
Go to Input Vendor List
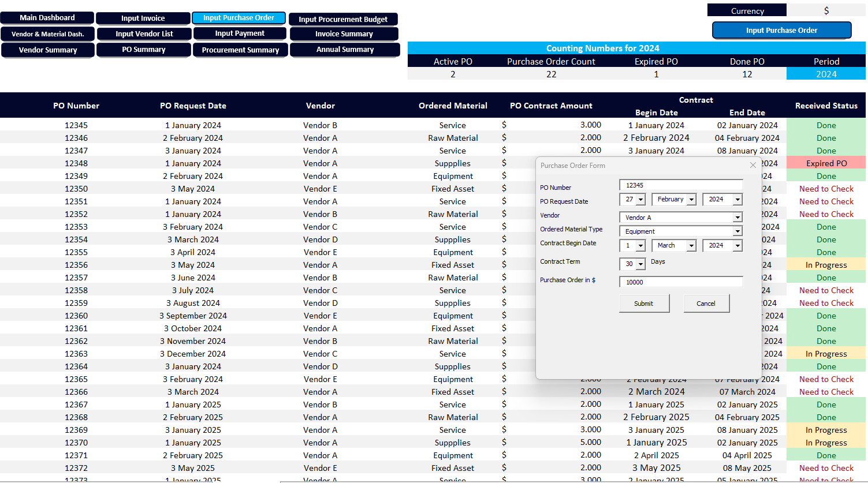point(144,34)
